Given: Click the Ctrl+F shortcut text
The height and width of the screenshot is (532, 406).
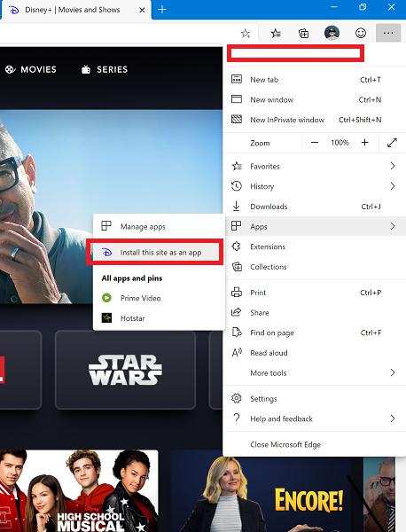Looking at the screenshot, I should pos(371,332).
